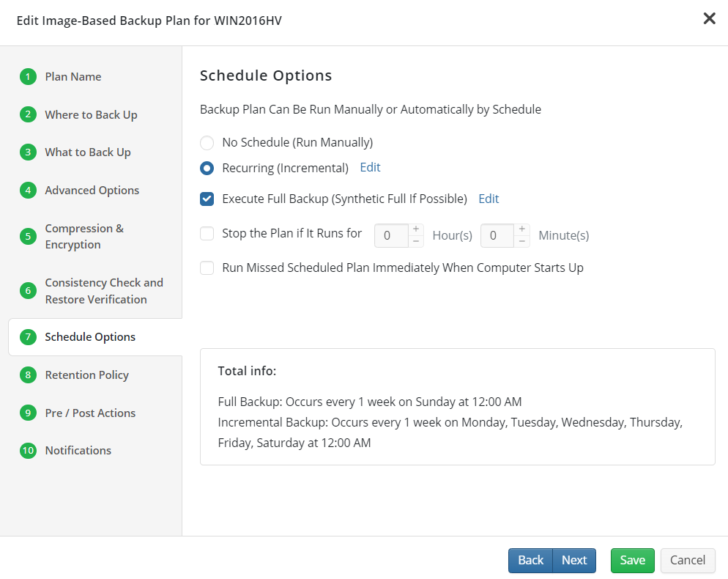This screenshot has height=579, width=728.
Task: Select the Recurring (Incremental) radio button
Action: 207,169
